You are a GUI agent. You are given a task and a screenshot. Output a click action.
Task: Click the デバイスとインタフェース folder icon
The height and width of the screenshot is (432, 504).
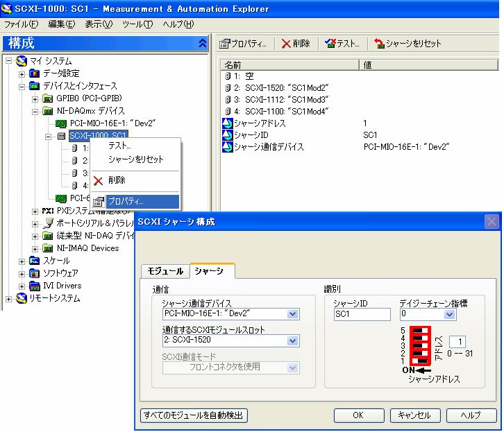click(x=35, y=86)
